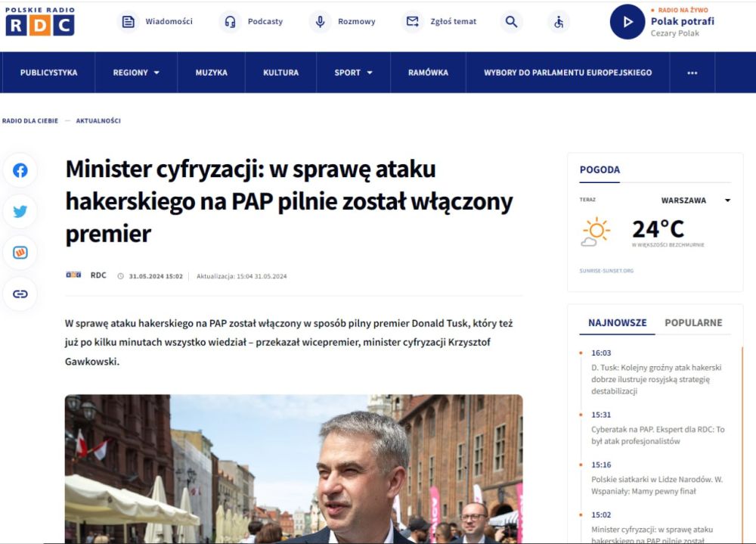This screenshot has width=756, height=544.
Task: Share article on Twitter
Action: (x=20, y=212)
